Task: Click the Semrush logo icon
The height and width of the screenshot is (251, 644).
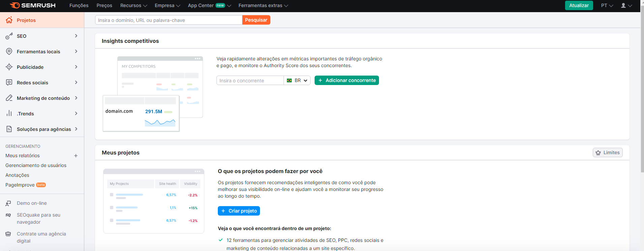Action: point(15,5)
